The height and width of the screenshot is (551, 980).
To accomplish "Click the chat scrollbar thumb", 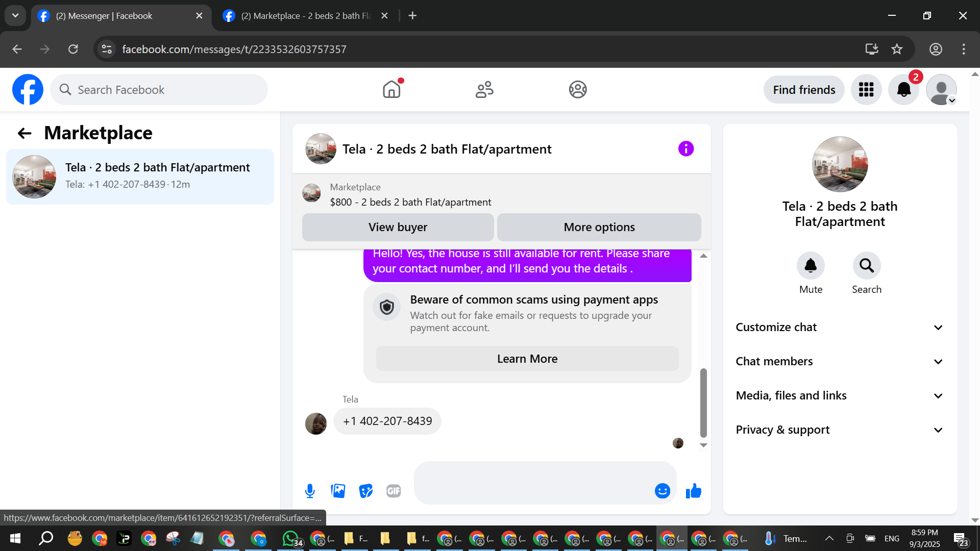I will [703, 403].
